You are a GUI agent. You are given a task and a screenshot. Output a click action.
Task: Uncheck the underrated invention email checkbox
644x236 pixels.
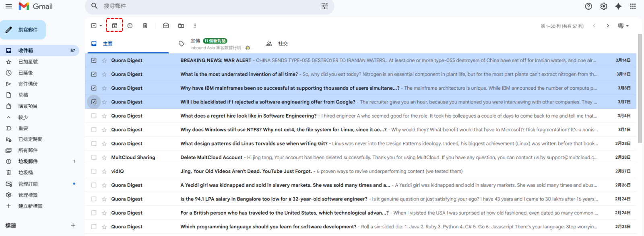point(94,74)
